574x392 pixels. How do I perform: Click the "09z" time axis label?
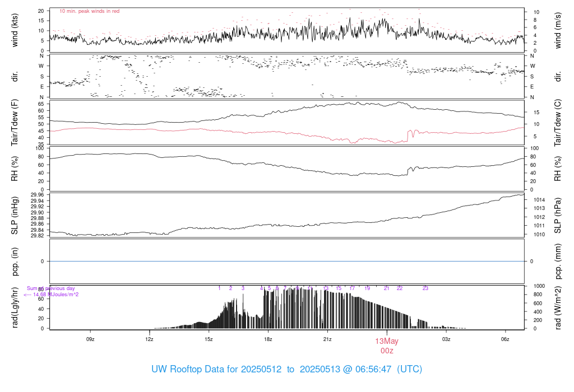coord(90,339)
